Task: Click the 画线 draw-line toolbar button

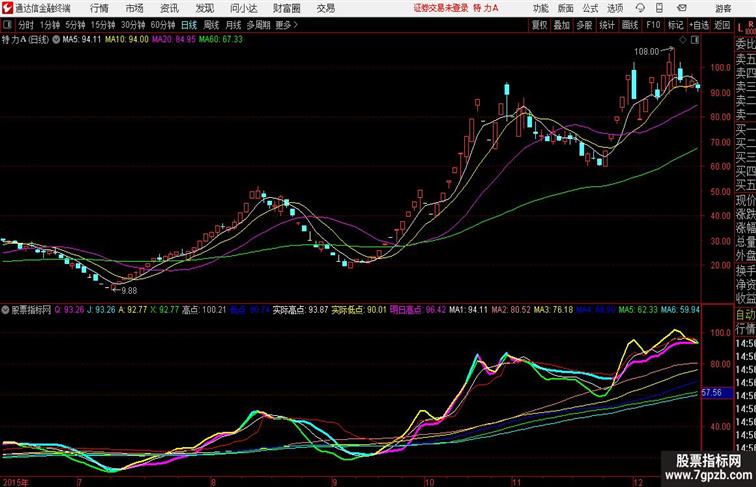Action: click(630, 25)
